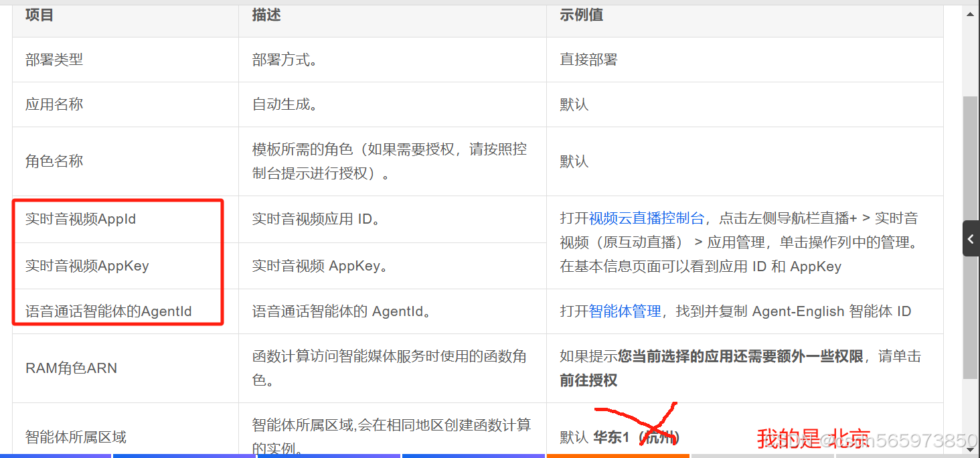
Task: Click the 示例值 column header
Action: click(582, 15)
